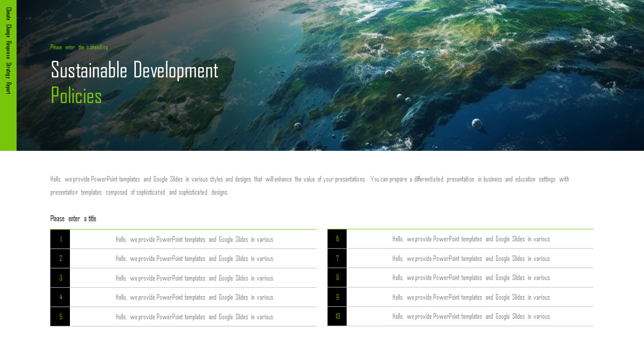Click the intro paragraph starting with "Hello"
The image size is (644, 362).
click(309, 186)
